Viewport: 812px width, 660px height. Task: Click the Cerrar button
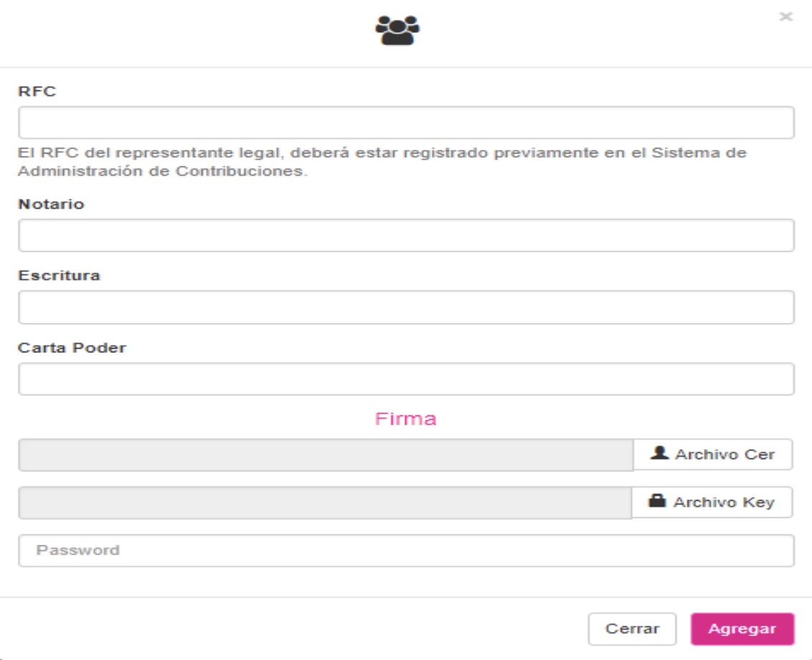pyautogui.click(x=632, y=629)
